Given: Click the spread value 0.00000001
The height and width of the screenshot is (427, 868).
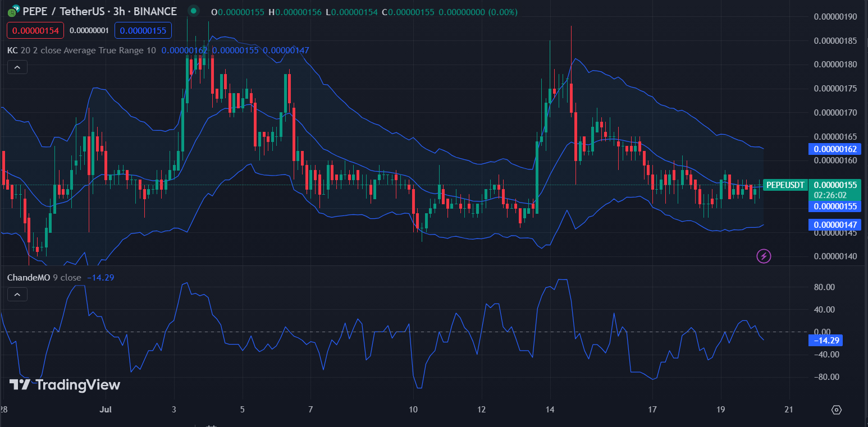Looking at the screenshot, I should [x=89, y=30].
